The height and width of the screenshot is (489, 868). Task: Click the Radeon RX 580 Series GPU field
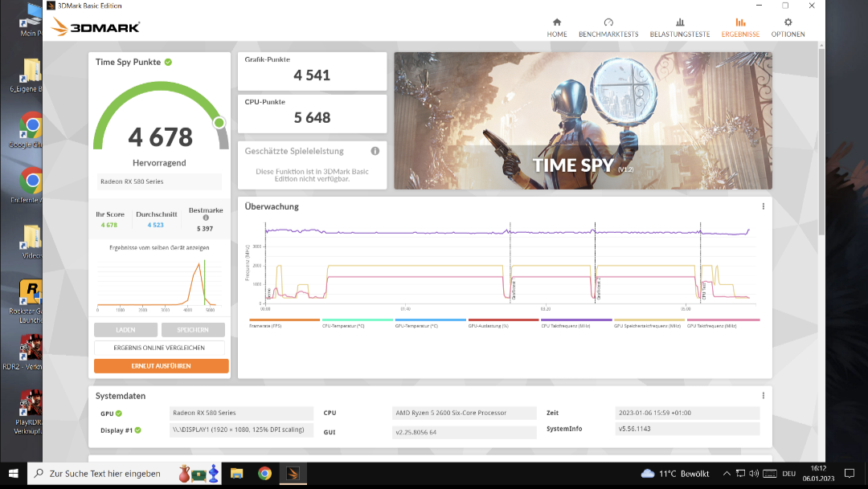tap(241, 414)
